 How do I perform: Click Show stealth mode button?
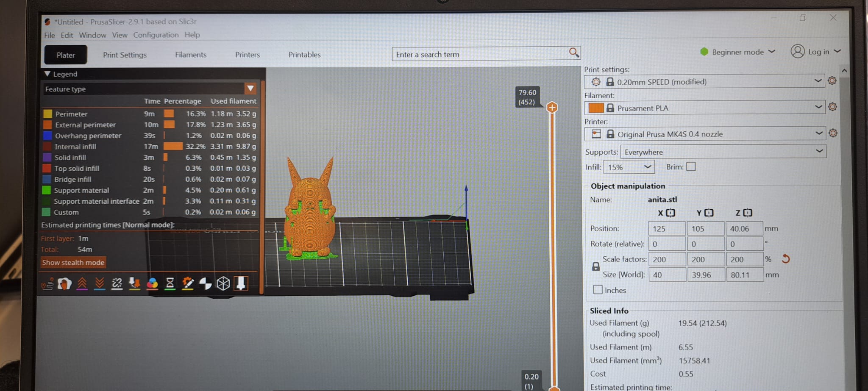click(73, 263)
